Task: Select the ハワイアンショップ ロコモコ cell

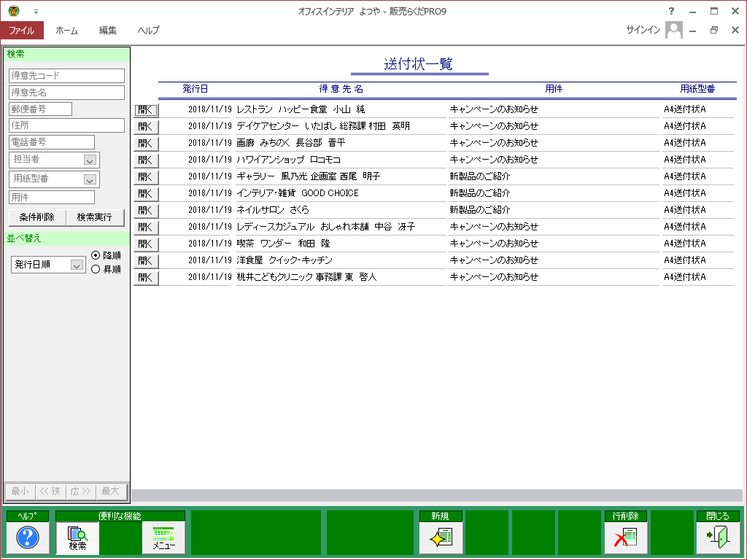Action: pos(341,160)
